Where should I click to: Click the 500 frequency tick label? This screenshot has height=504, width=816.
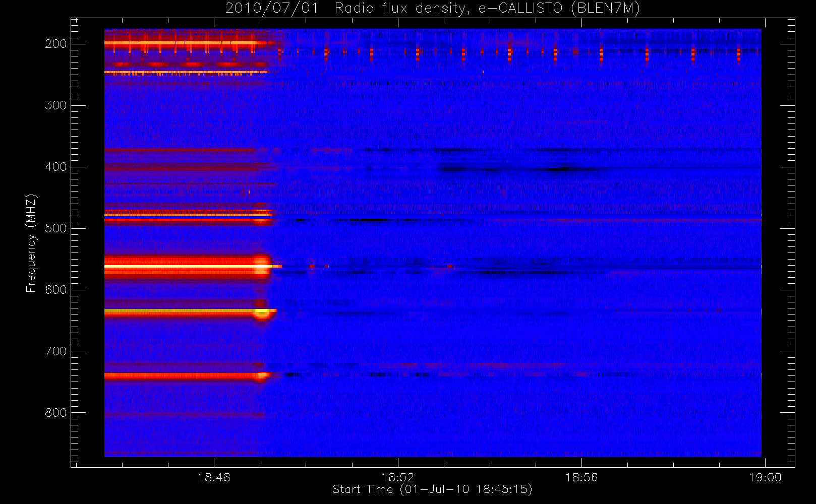tap(56, 228)
